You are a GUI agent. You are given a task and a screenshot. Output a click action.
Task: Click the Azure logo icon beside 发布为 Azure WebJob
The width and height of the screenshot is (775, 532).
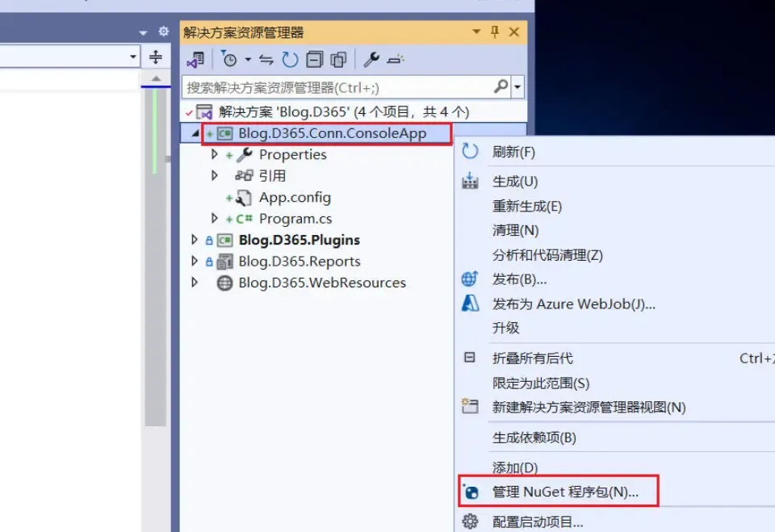(x=470, y=303)
